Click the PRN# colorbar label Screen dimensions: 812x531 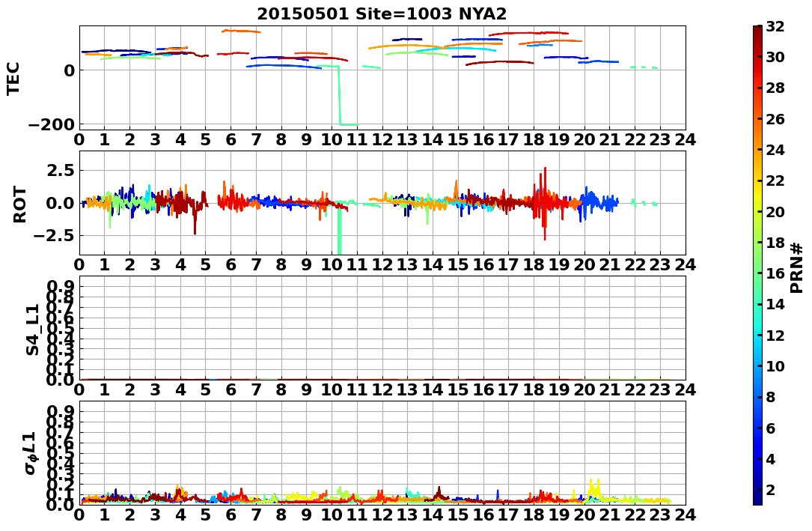coord(797,268)
